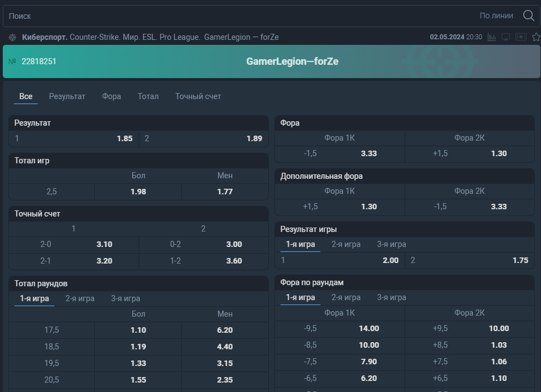Image resolution: width=541 pixels, height=392 pixels.
Task: Pick round handicap -9,5 at 14.00
Action: 339,328
